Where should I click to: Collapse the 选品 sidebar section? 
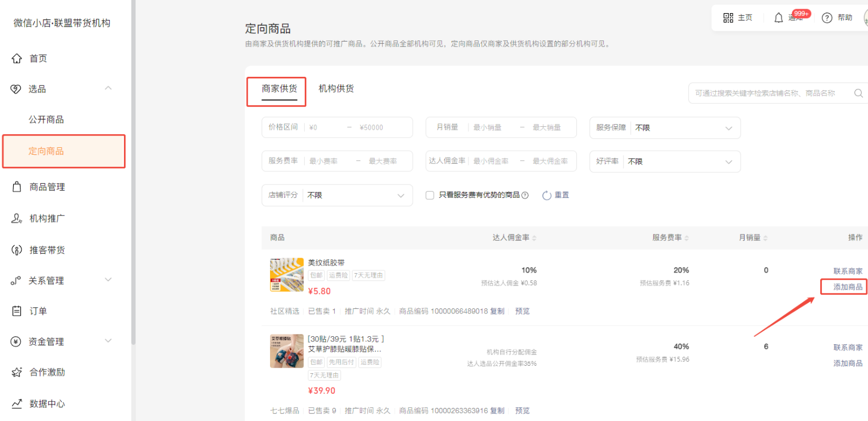point(108,88)
